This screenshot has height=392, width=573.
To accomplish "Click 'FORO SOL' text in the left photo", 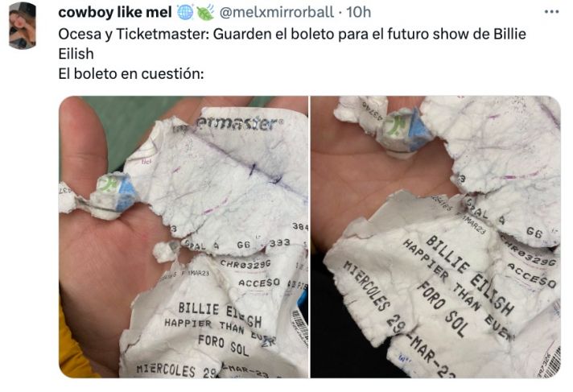I will pos(224,345).
